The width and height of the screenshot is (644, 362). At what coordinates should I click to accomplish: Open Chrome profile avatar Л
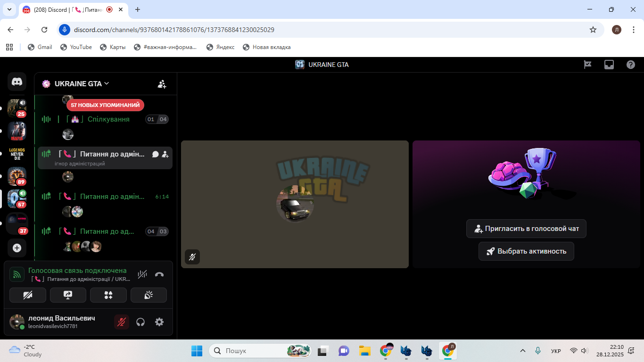[x=617, y=30]
